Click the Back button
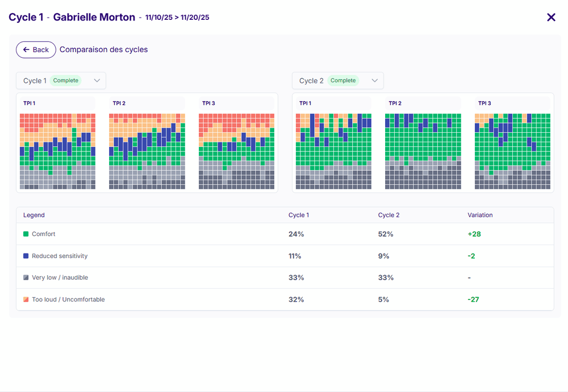The image size is (568, 392). tap(36, 50)
